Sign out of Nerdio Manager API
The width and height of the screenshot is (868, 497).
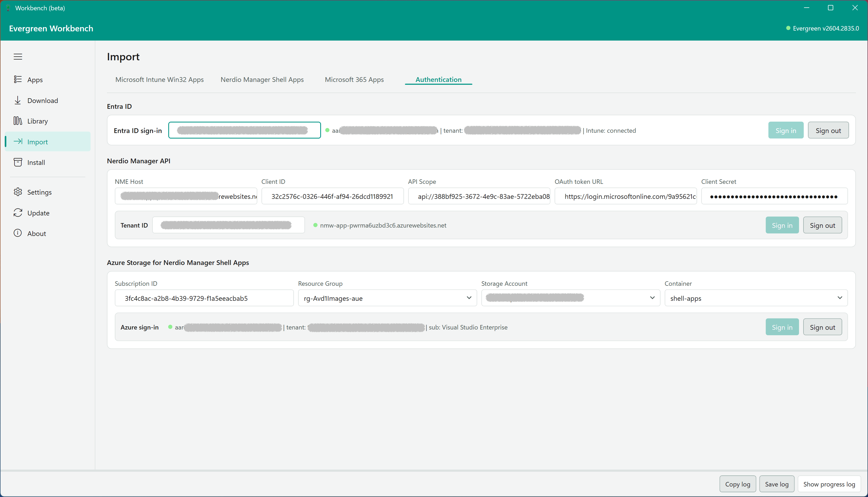(x=822, y=225)
